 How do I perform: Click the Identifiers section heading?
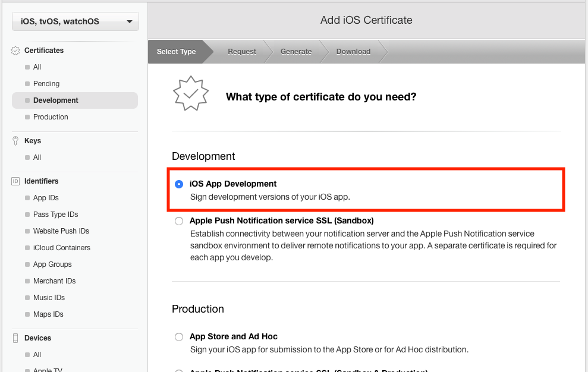(41, 181)
